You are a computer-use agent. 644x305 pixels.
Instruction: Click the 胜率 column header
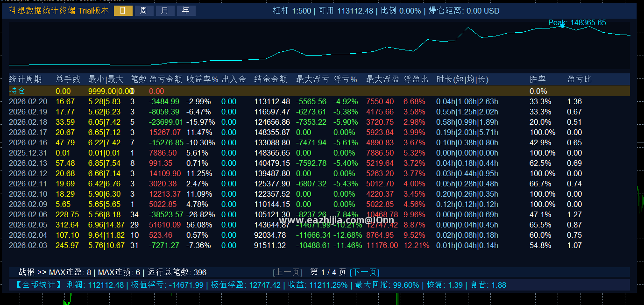tap(538, 79)
